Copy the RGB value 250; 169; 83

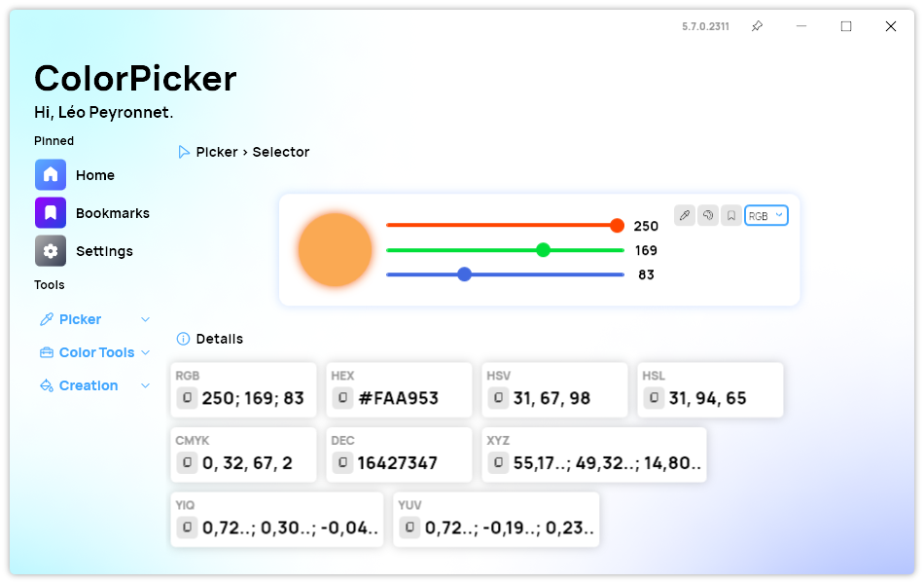187,398
